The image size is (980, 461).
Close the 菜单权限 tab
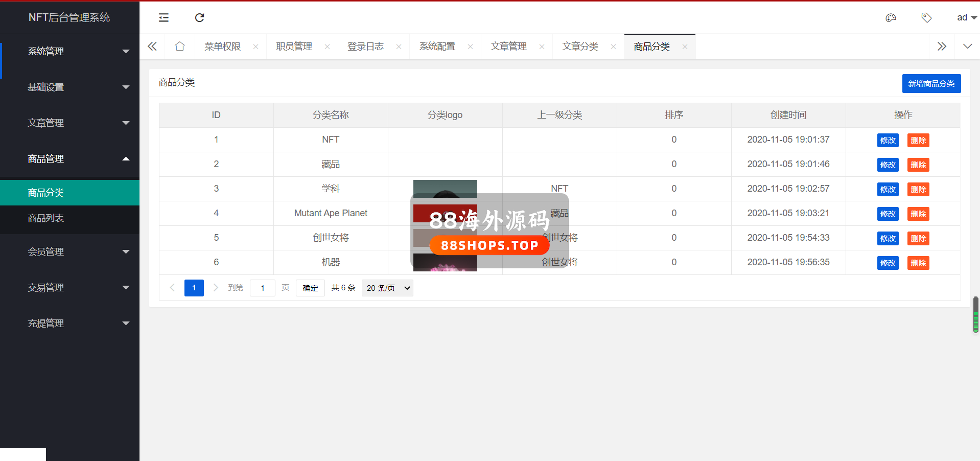255,47
